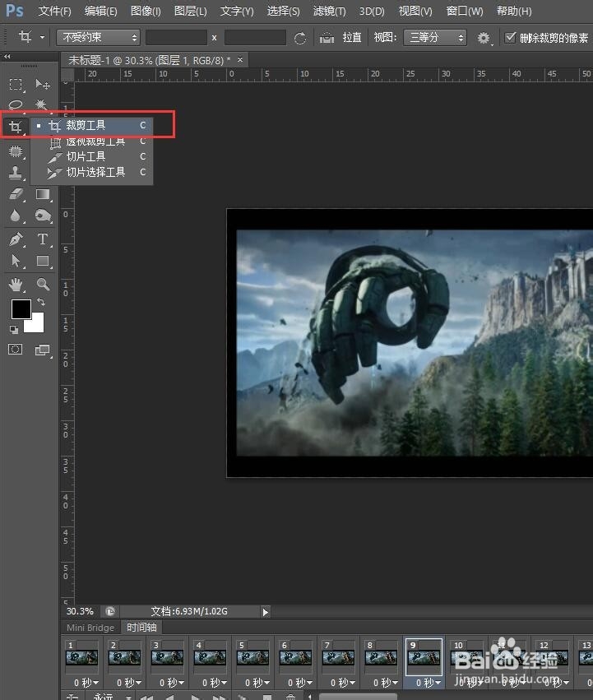This screenshot has height=700, width=593.
Task: Open the 不受约束 aspect ratio dropdown
Action: point(98,38)
